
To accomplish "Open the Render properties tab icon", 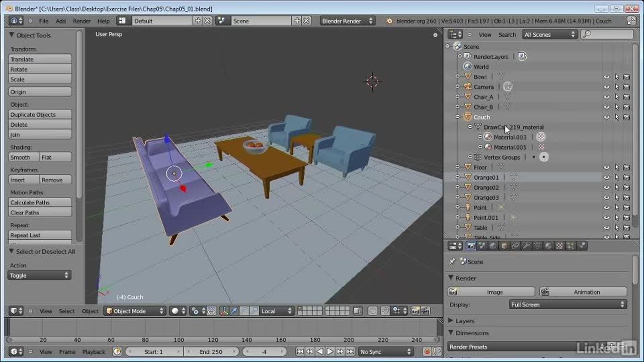I will [x=471, y=246].
